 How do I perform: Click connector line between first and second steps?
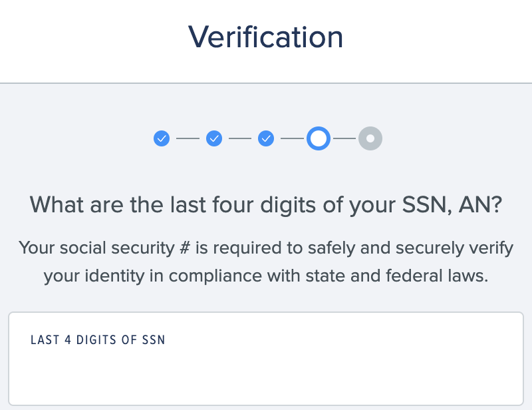(188, 138)
